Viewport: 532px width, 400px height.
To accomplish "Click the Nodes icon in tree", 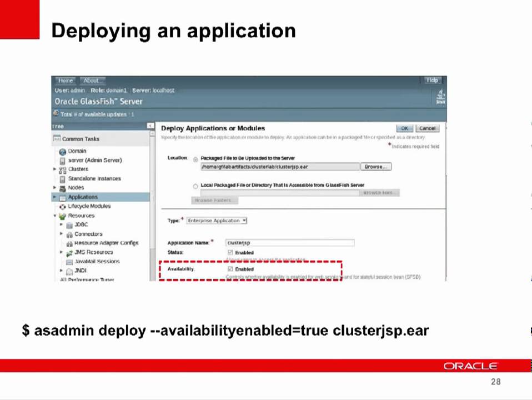I will coord(62,188).
